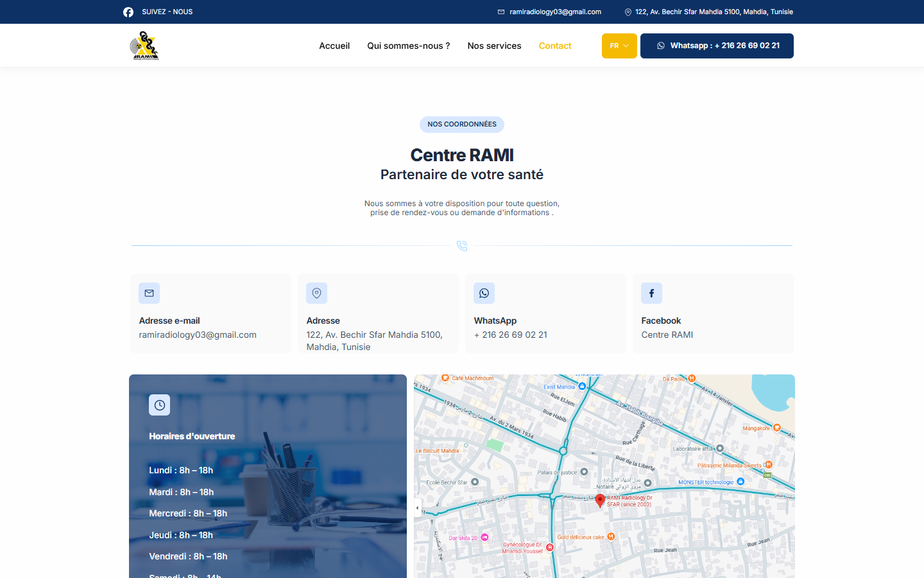Click Palais de justice marker on map
Viewport: 924px width, 578px height.
(x=584, y=472)
